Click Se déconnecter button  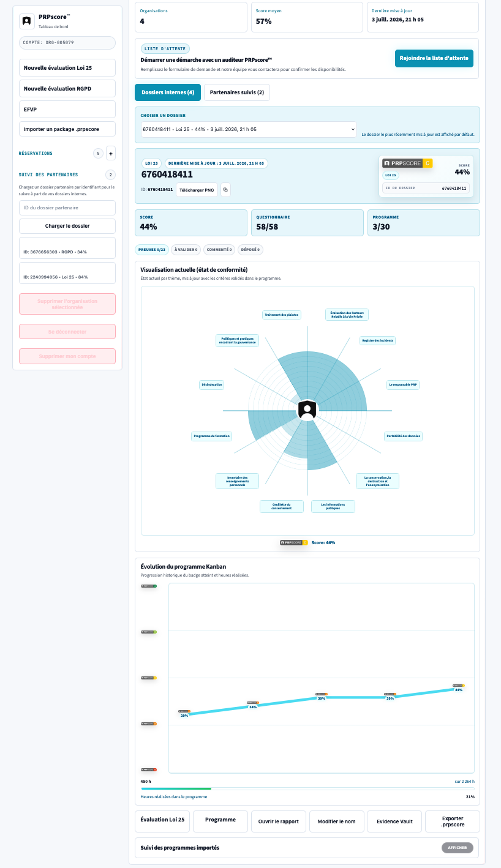point(67,331)
